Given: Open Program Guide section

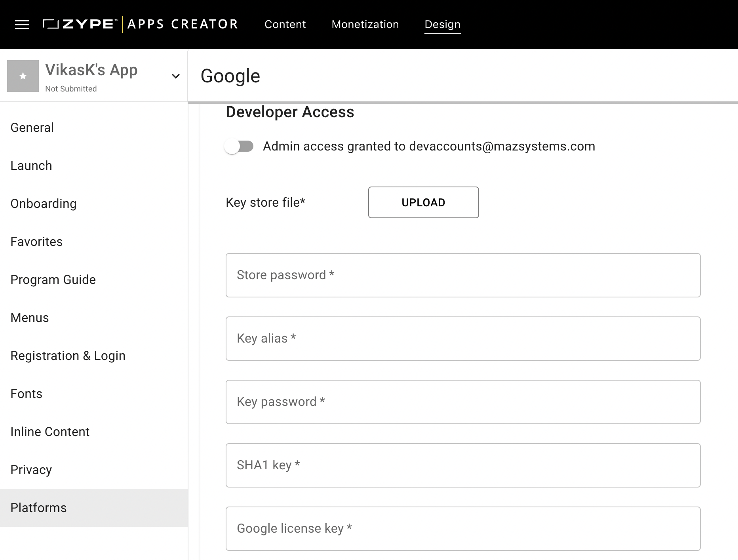Looking at the screenshot, I should 94,280.
